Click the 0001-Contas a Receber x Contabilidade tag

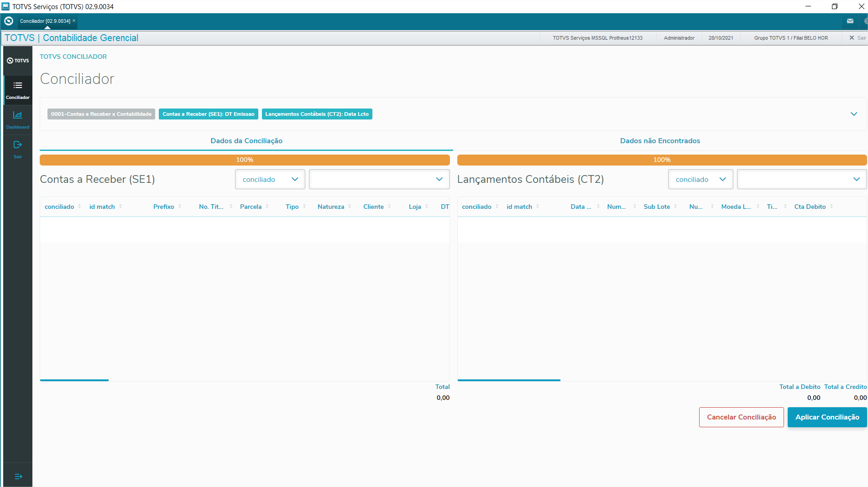[101, 114]
